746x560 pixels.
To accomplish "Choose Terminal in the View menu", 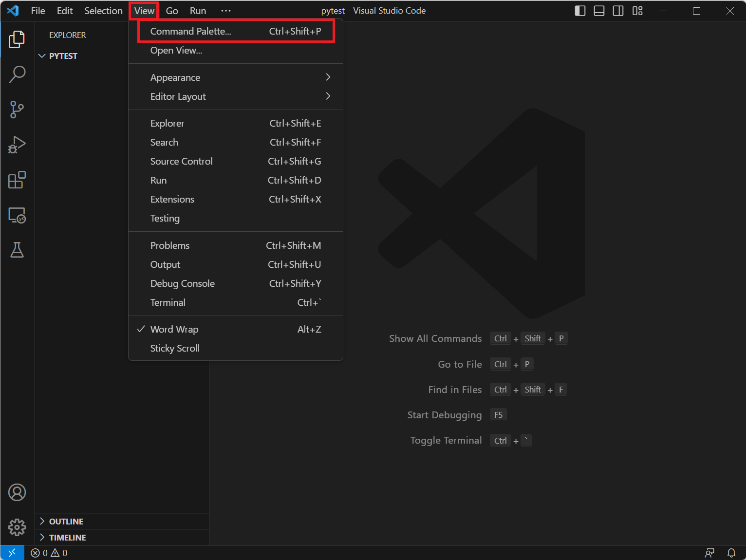I will (x=168, y=302).
